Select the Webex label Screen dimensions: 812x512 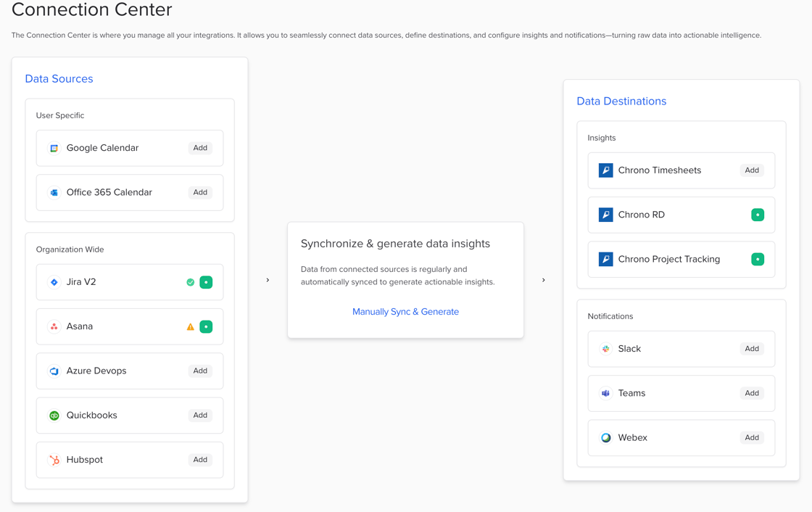coord(633,438)
